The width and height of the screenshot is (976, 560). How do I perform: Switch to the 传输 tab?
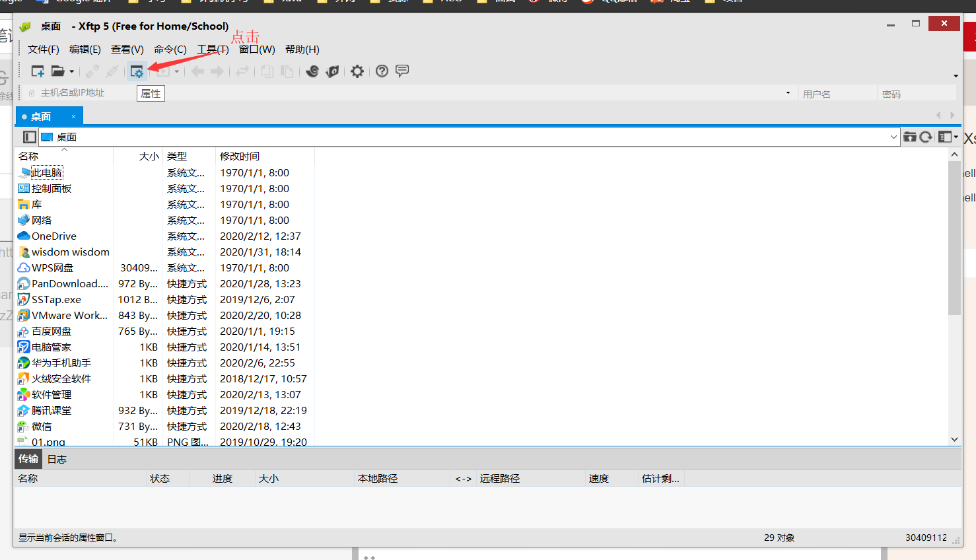pyautogui.click(x=28, y=459)
